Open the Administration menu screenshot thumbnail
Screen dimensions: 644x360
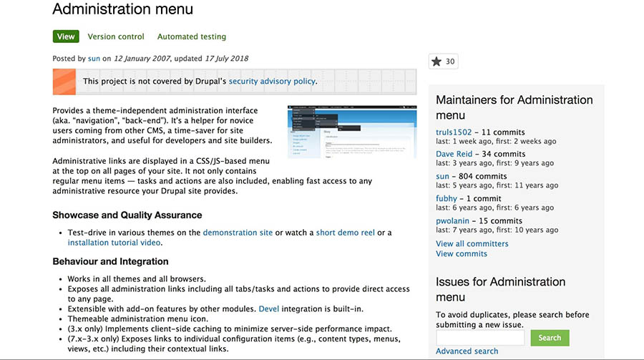pos(352,132)
